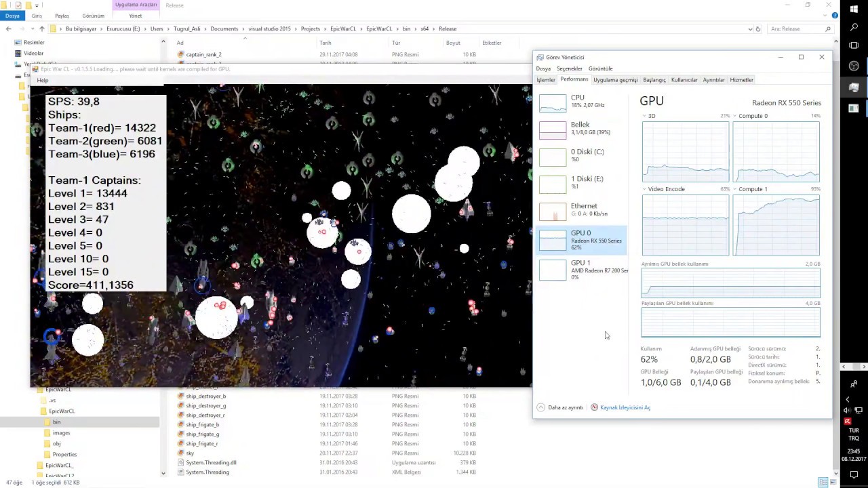Switch to the Kullanıcılar tab
Viewport: 868px width, 488px height.
pyautogui.click(x=684, y=80)
